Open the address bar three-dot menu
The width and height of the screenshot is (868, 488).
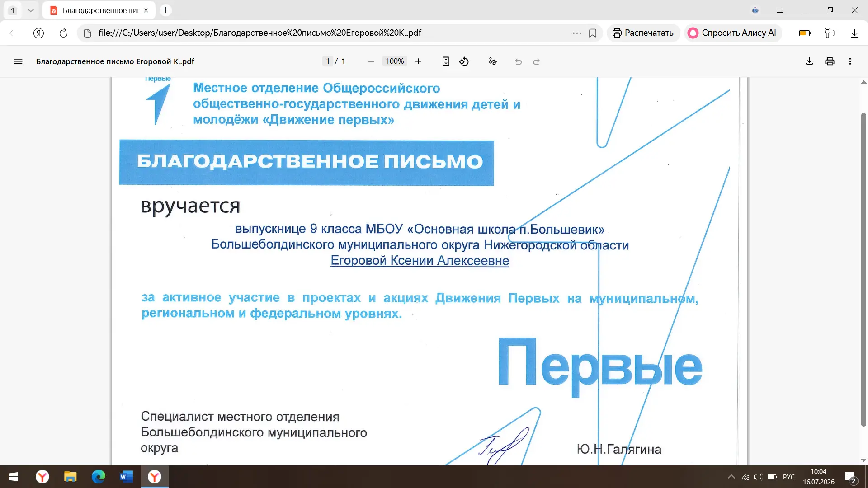tap(577, 33)
